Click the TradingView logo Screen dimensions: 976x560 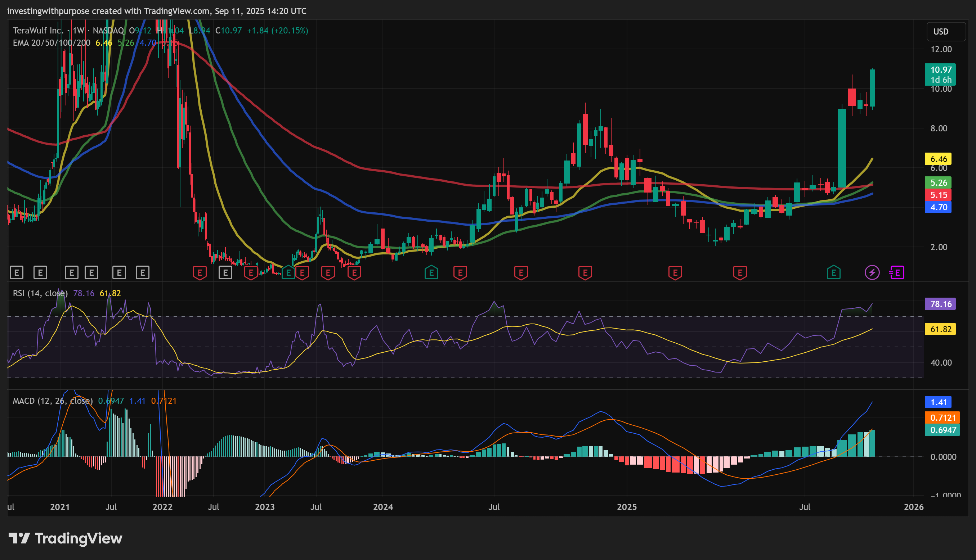click(66, 538)
